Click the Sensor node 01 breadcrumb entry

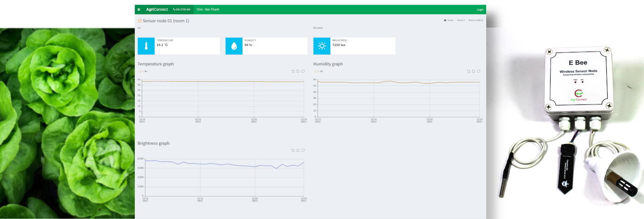point(476,20)
